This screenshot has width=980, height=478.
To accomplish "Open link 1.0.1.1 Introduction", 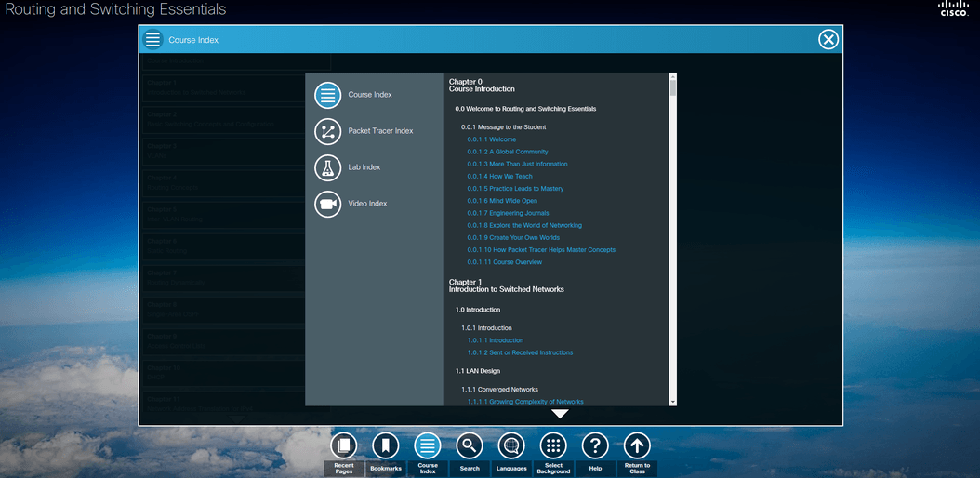I will click(x=496, y=340).
